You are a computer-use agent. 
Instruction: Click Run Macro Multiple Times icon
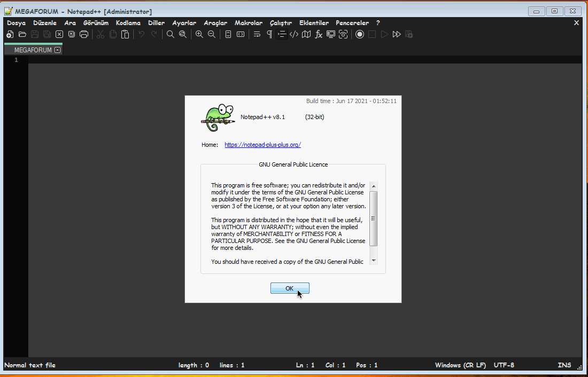pos(397,35)
